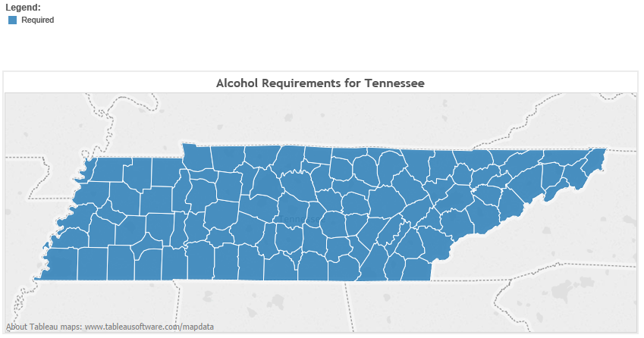
Task: Click the Legend heading text
Action: click(23, 8)
